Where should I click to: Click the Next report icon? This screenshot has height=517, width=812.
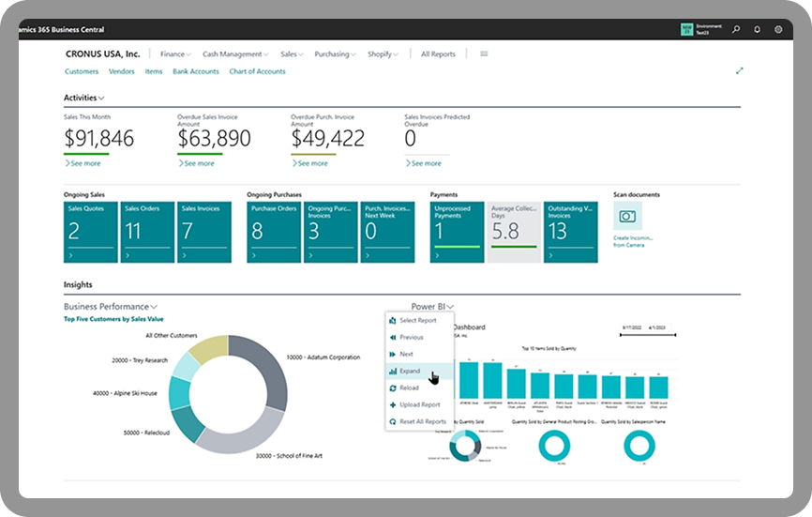(393, 355)
